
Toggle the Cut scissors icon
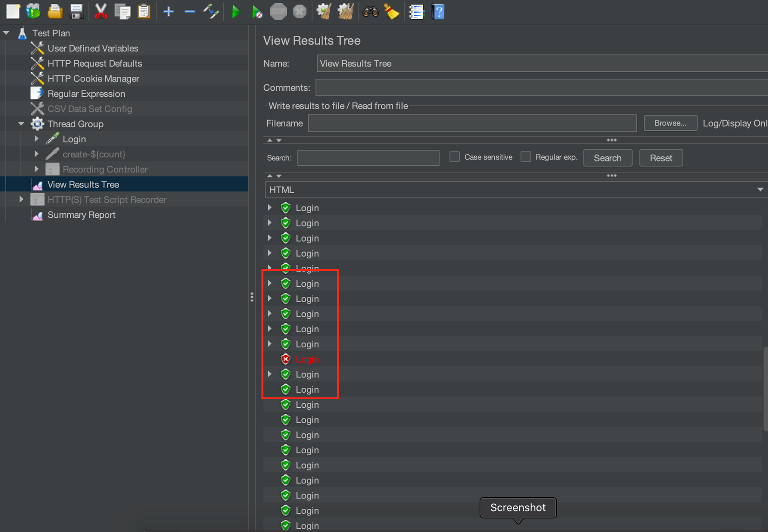(x=101, y=12)
